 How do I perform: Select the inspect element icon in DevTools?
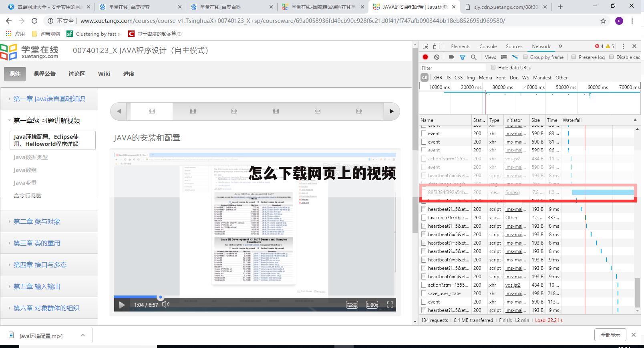pyautogui.click(x=425, y=46)
